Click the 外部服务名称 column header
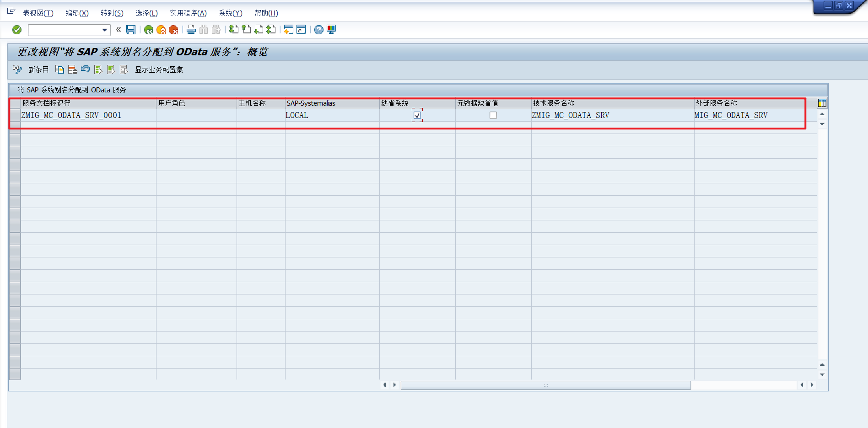Viewport: 868px width, 428px height. (755, 103)
